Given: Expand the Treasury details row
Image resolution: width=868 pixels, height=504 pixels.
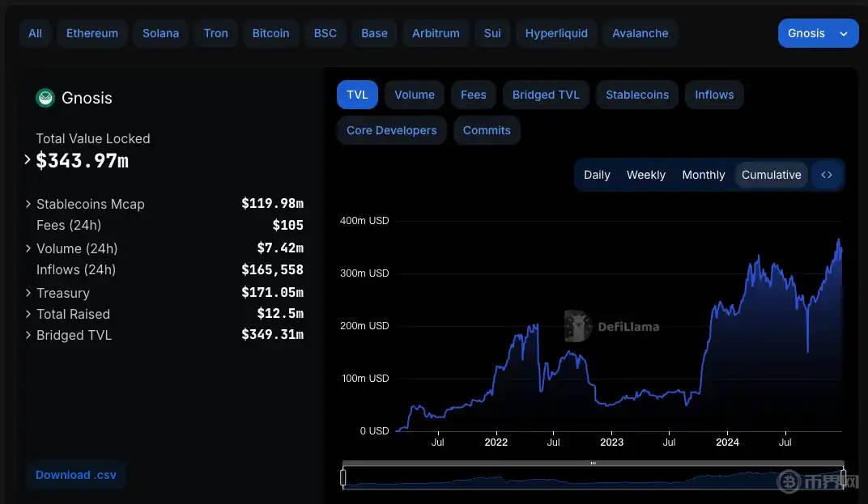Looking at the screenshot, I should 29,293.
